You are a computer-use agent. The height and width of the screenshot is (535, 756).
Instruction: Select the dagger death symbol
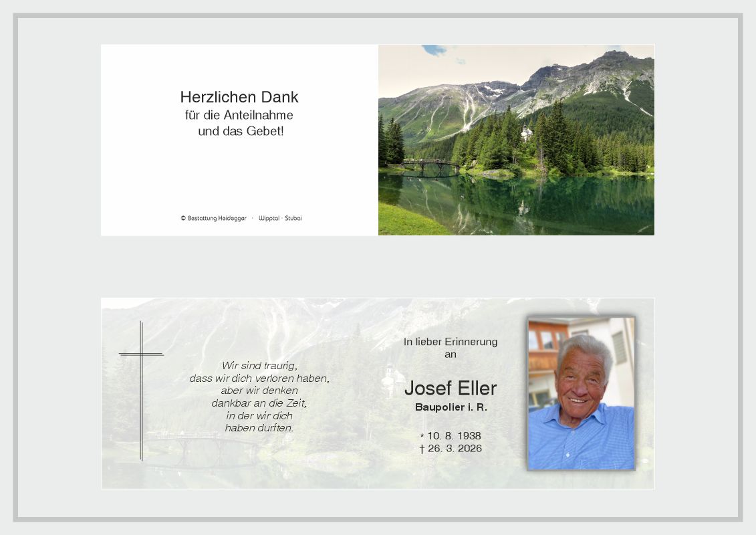coord(422,449)
